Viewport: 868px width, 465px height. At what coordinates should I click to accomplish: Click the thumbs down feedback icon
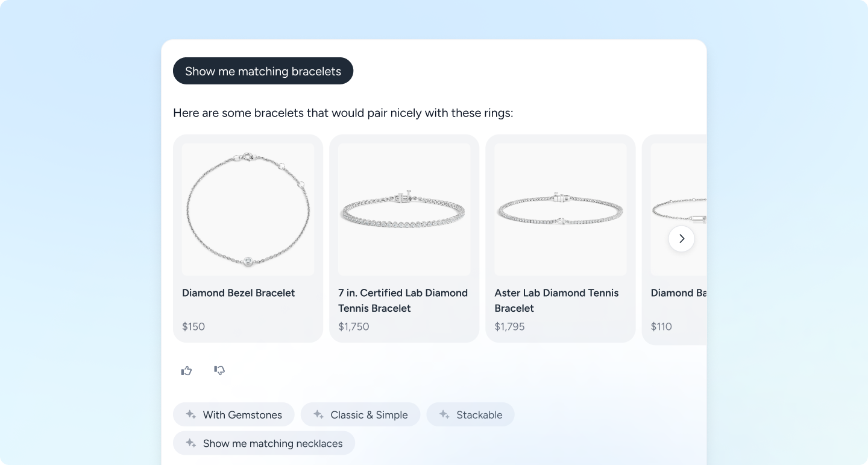(219, 370)
